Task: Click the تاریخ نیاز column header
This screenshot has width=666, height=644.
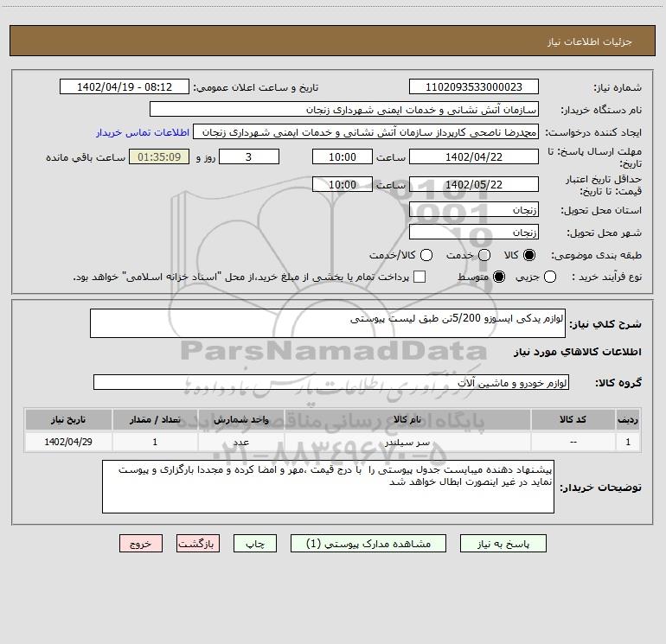Action: coord(68,419)
